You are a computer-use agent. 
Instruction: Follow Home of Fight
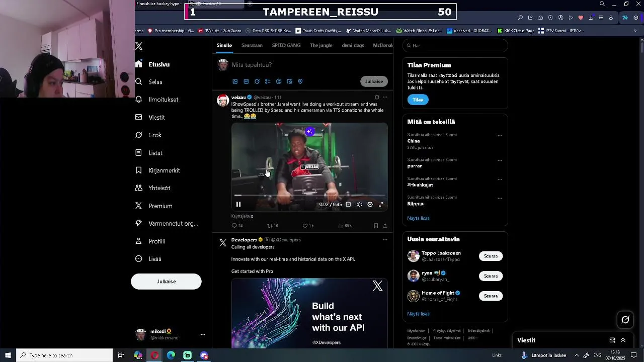point(491,296)
